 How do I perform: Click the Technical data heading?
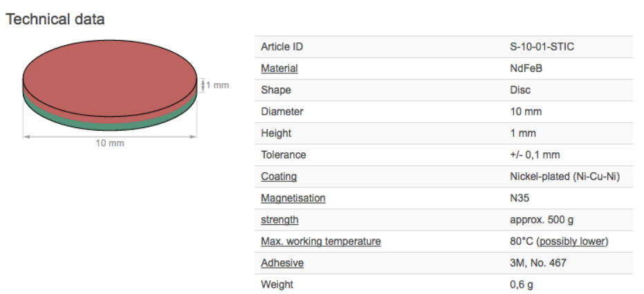pyautogui.click(x=55, y=19)
